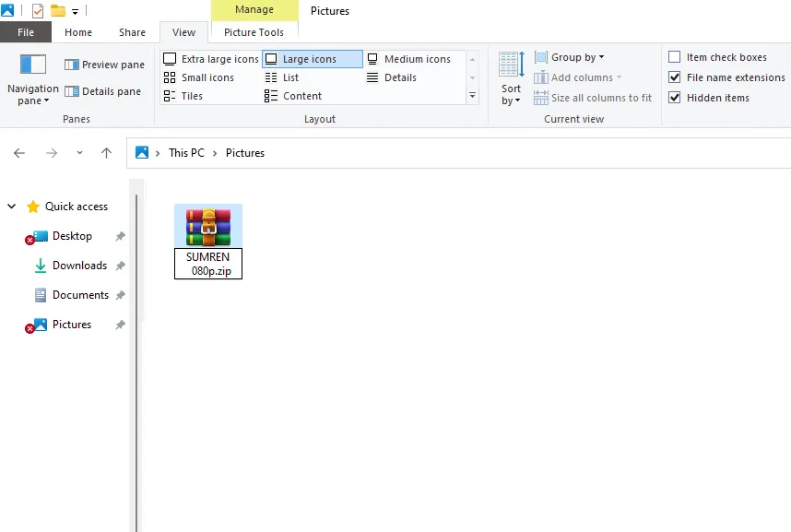The height and width of the screenshot is (532, 791).
Task: Switch to List layout
Action: point(282,77)
